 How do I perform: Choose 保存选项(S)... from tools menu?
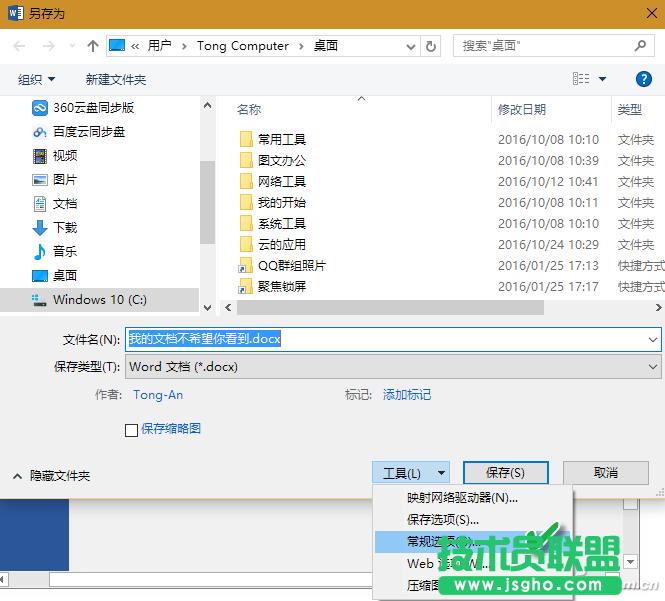click(442, 520)
